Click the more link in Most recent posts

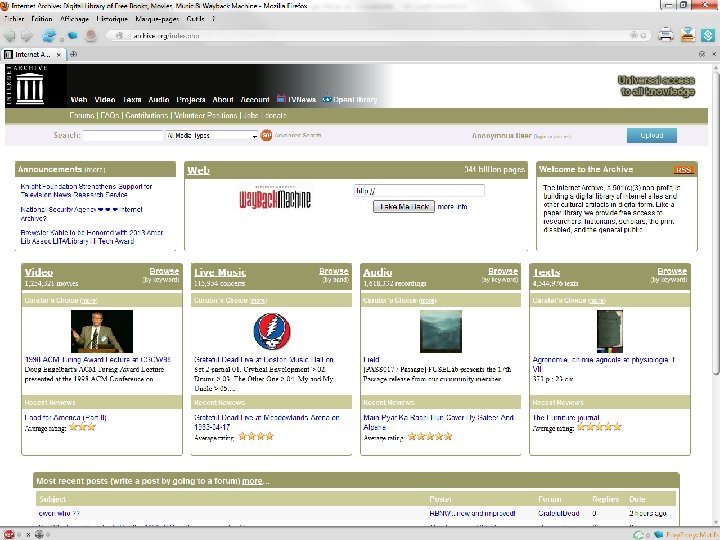point(253,481)
